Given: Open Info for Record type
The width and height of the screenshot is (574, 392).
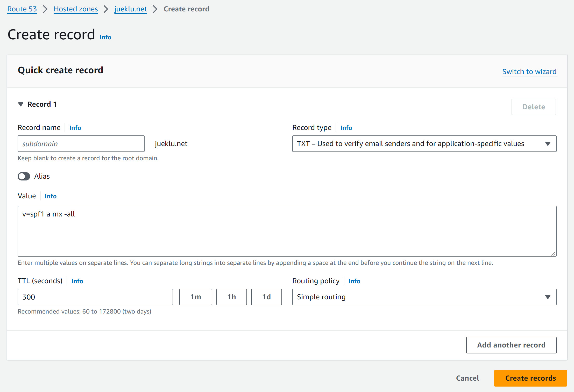Looking at the screenshot, I should 346,128.
